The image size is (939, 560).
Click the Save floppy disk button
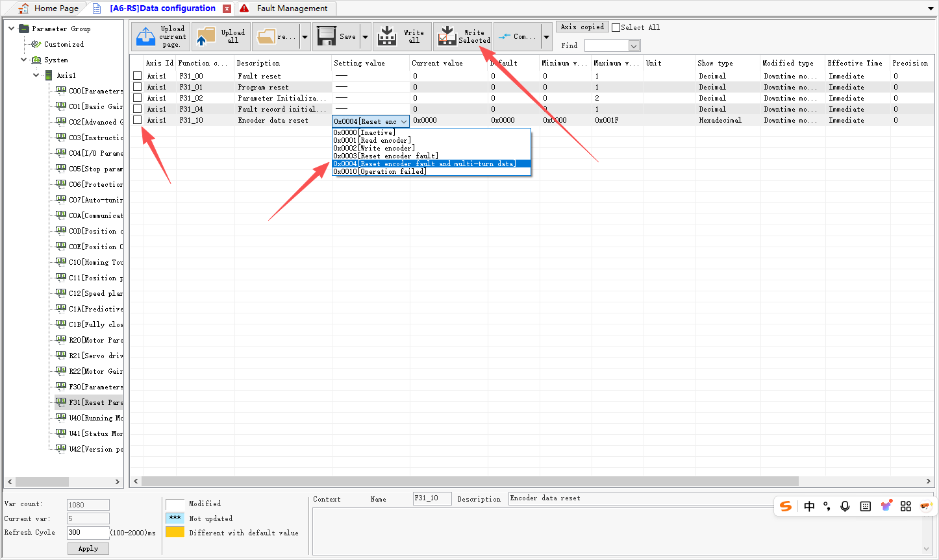pos(336,37)
